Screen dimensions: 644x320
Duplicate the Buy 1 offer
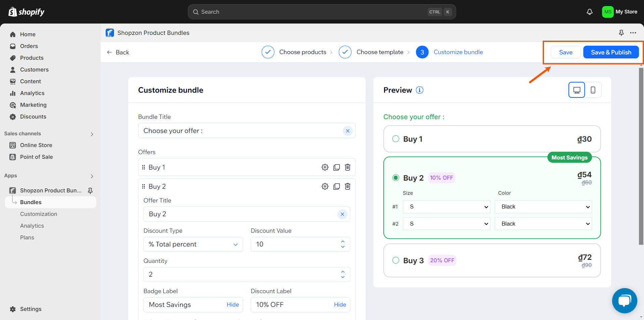pos(336,167)
